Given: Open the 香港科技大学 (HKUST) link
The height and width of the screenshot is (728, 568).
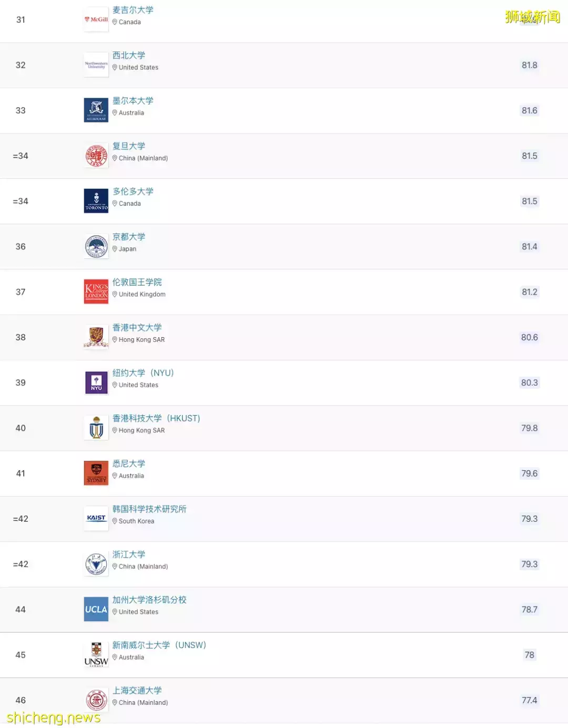Looking at the screenshot, I should tap(156, 419).
